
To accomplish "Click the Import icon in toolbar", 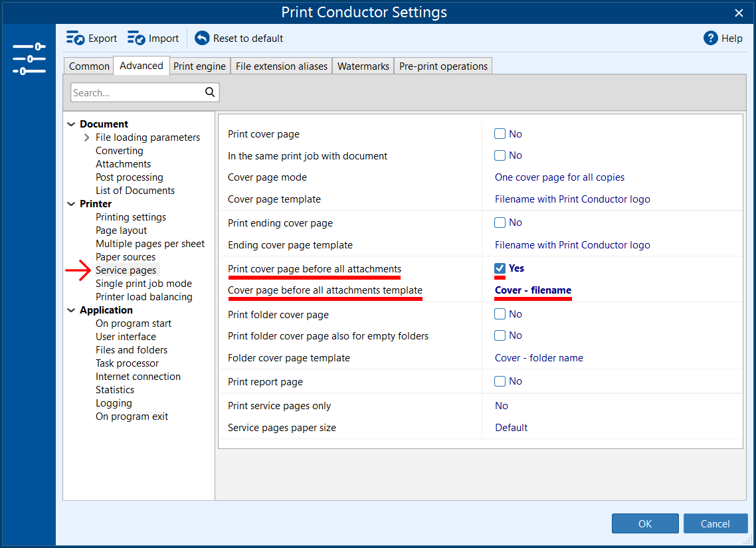I will [136, 39].
